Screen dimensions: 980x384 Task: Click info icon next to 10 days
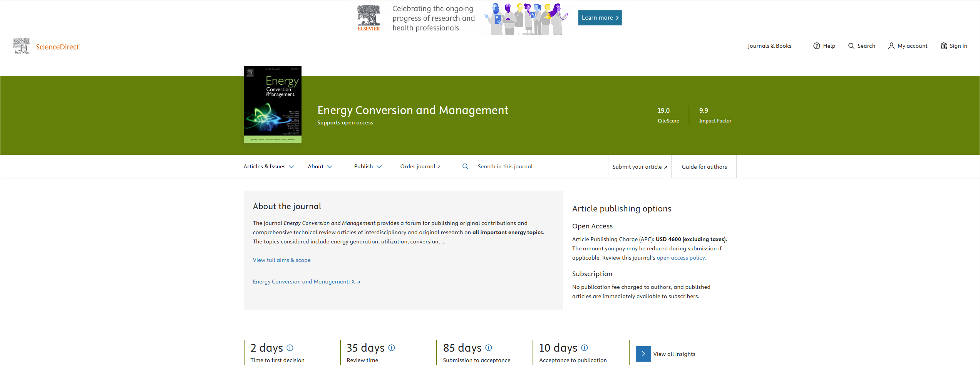585,348
